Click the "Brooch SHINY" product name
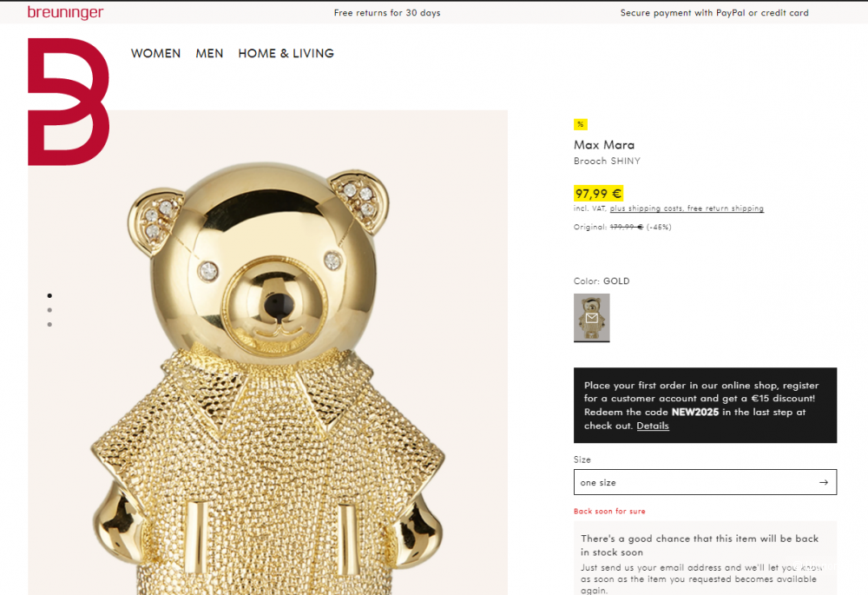868x595 pixels. (x=607, y=162)
